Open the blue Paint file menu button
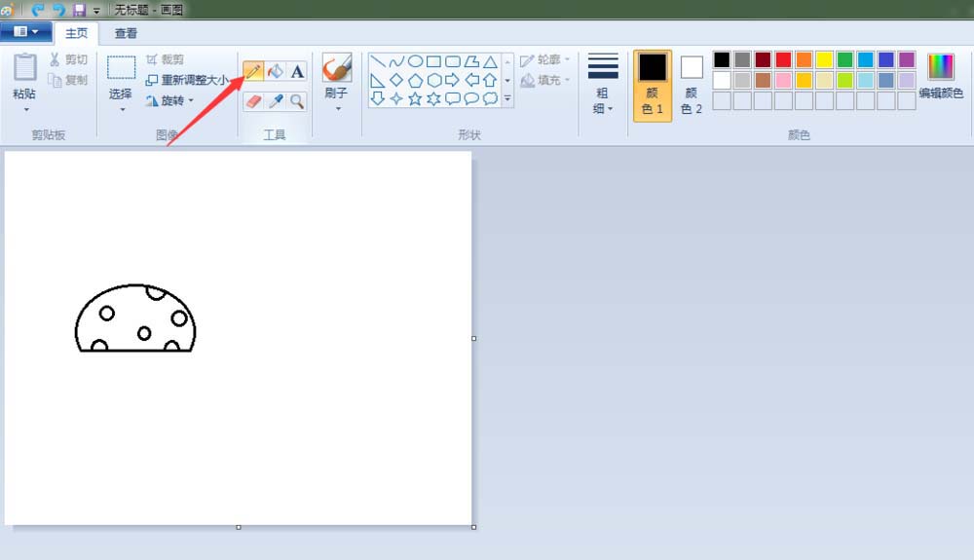The height and width of the screenshot is (560, 974). (x=25, y=32)
